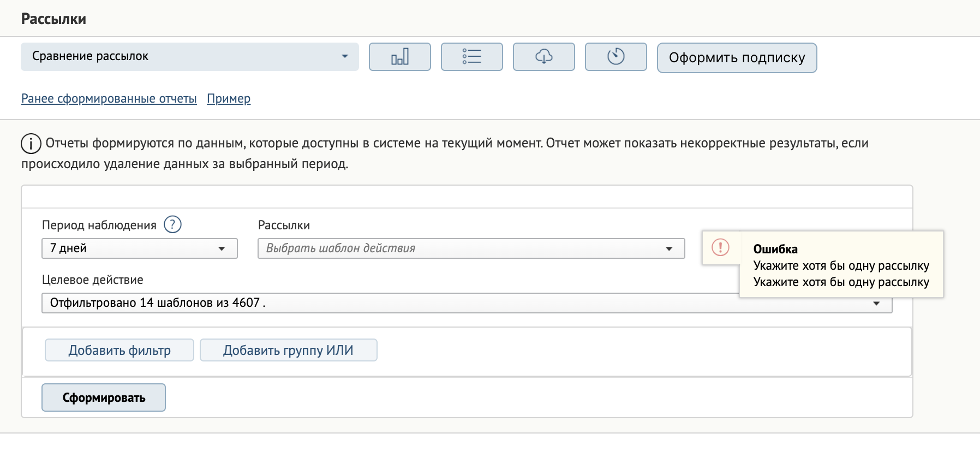Click the bar chart report view icon
Viewport: 980px width, 451px height.
click(400, 57)
